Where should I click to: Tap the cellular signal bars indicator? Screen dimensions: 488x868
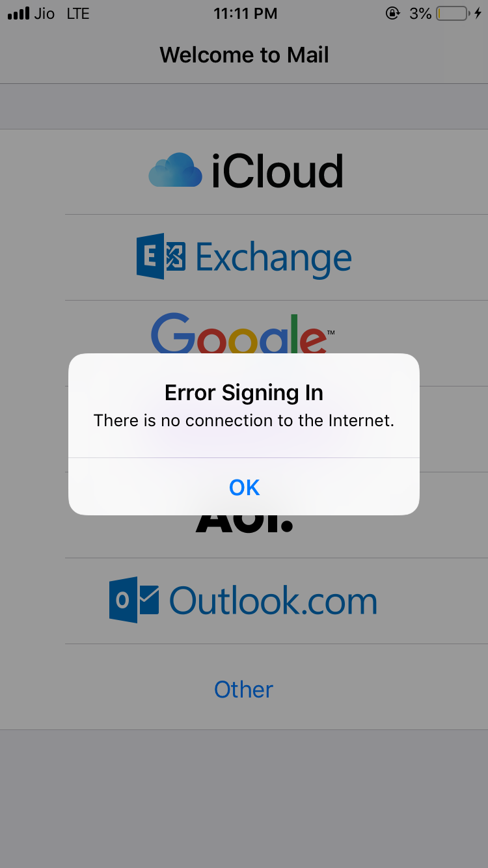(18, 14)
